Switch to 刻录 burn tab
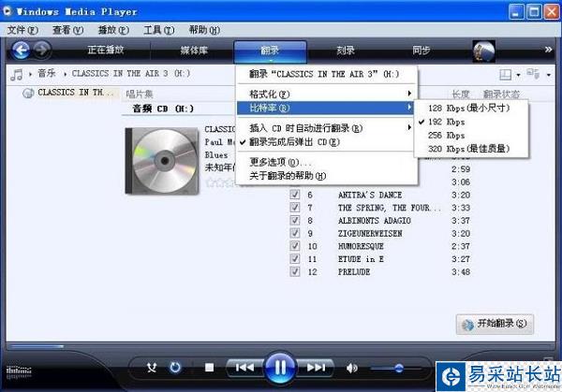Image resolution: width=562 pixels, height=392 pixels. (x=346, y=51)
